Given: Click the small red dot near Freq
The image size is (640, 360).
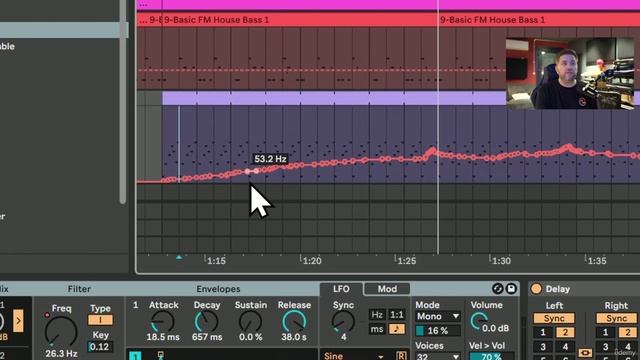Looking at the screenshot, I should click(x=47, y=315).
